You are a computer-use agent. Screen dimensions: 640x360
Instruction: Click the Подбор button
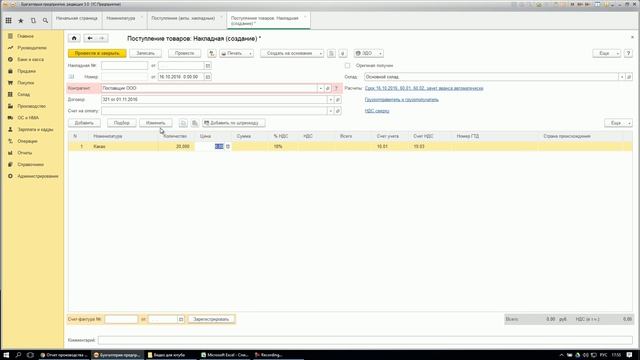tap(122, 123)
